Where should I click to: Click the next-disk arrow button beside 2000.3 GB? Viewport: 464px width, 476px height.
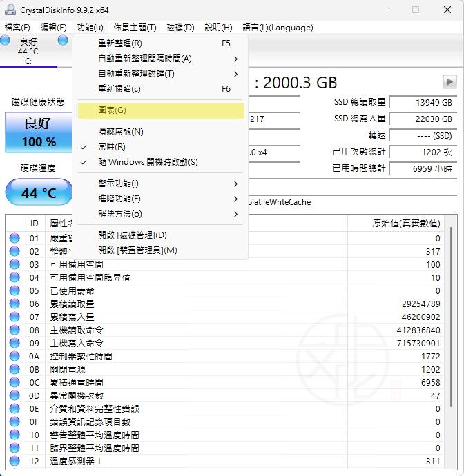pos(449,81)
